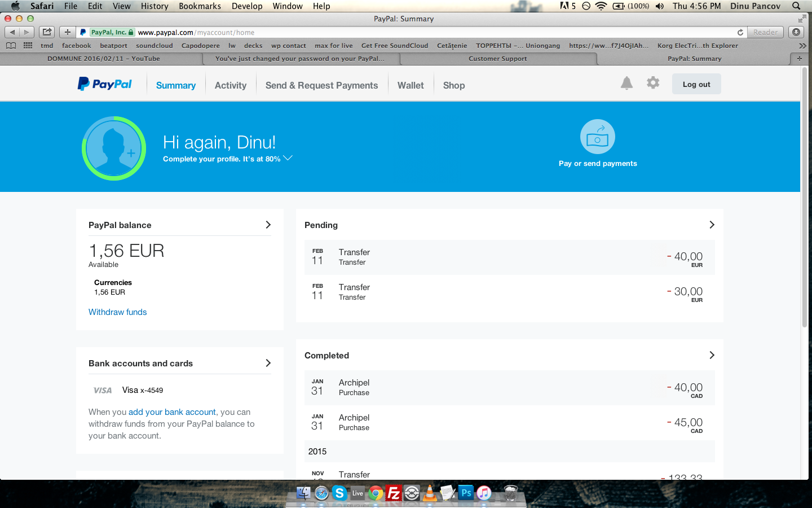812x508 pixels.
Task: Click the Safari address bar URL
Action: click(x=196, y=32)
